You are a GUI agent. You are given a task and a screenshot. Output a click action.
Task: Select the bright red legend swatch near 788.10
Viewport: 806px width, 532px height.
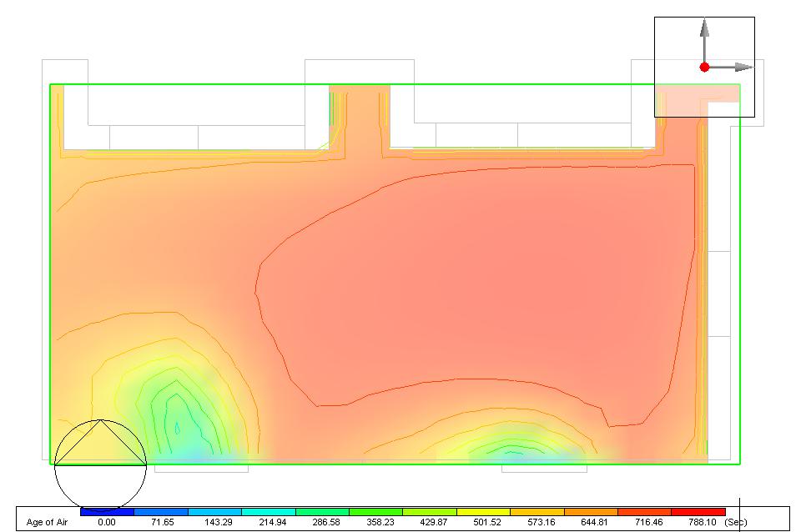pos(698,512)
